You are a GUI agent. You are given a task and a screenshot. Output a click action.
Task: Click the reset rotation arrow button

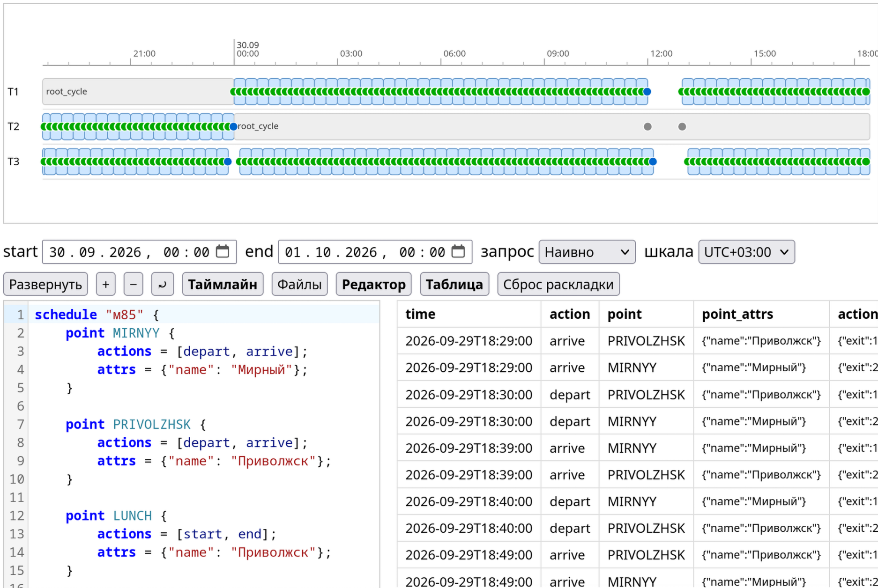[163, 284]
